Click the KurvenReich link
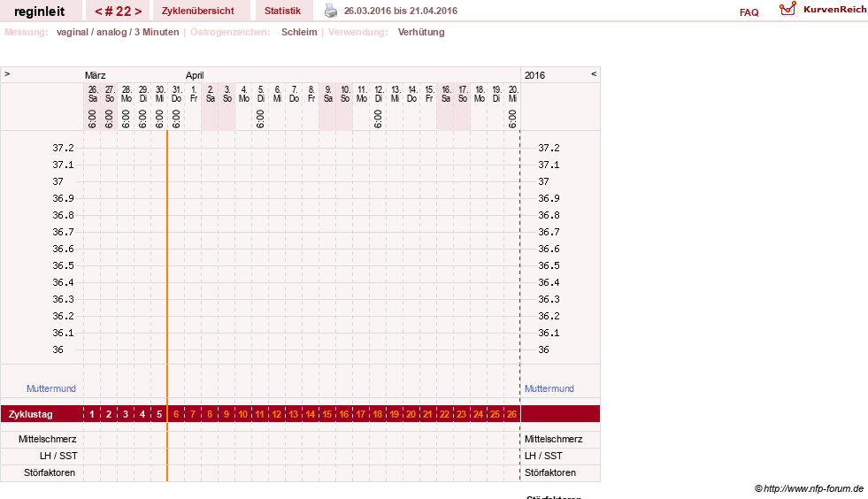This screenshot has height=499, width=868. pyautogui.click(x=834, y=10)
